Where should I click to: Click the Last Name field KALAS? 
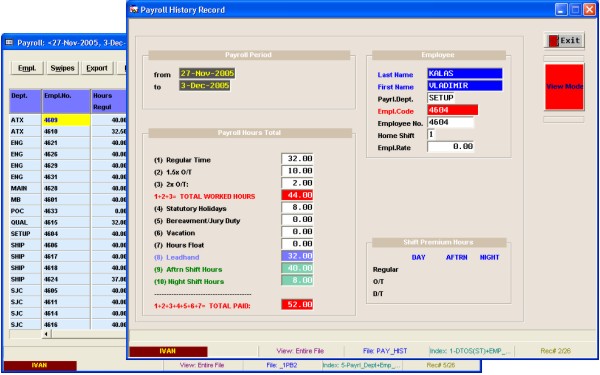point(465,73)
